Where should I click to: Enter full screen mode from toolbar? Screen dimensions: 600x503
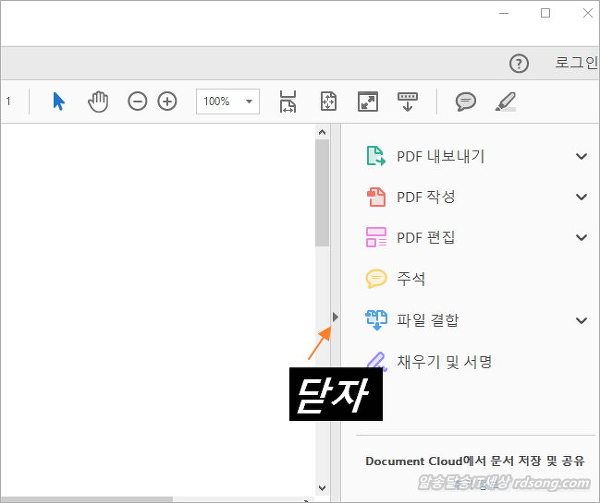click(x=368, y=101)
